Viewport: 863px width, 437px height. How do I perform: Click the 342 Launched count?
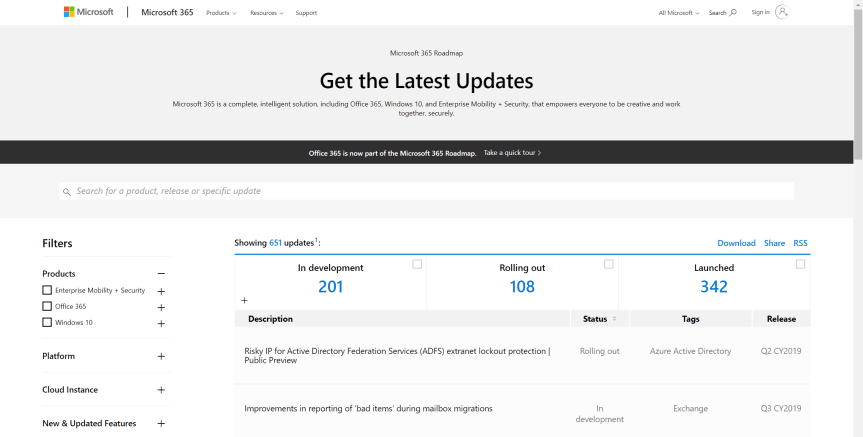[714, 286]
